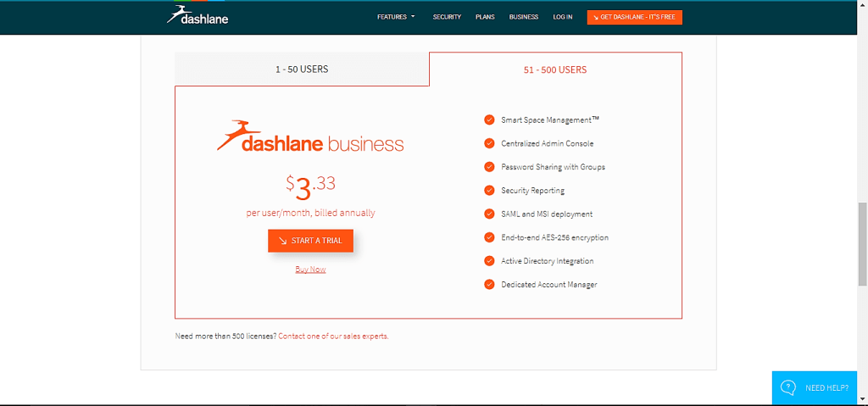Click the Active Directory Integration text

[x=547, y=261]
